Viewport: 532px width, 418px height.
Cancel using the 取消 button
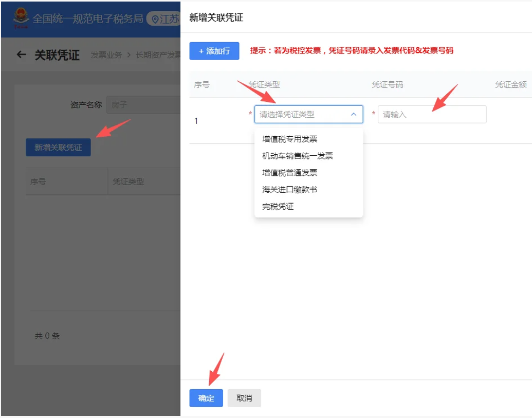pos(244,398)
